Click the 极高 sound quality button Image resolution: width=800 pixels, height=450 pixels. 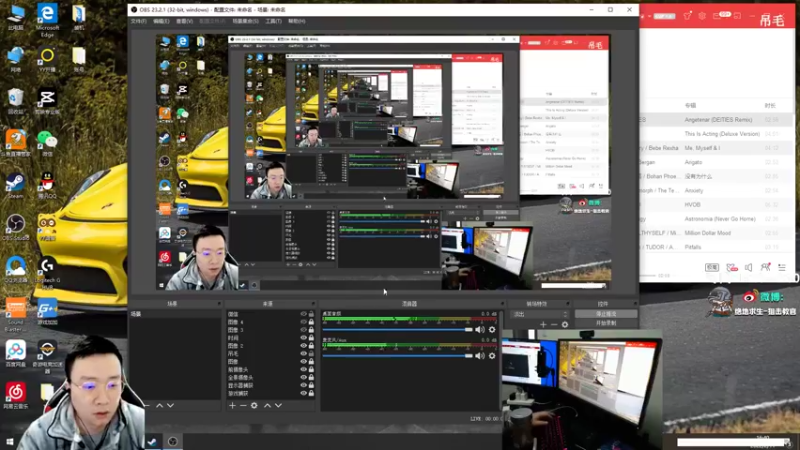(712, 267)
